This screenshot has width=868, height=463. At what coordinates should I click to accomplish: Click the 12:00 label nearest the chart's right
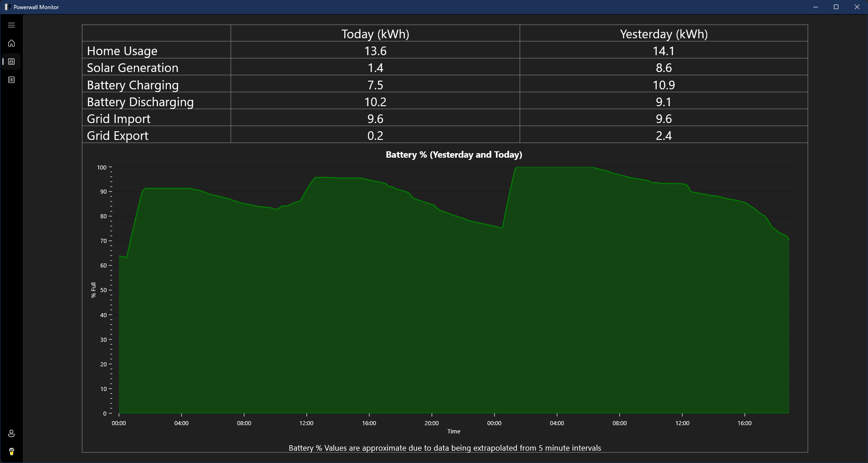pos(682,423)
